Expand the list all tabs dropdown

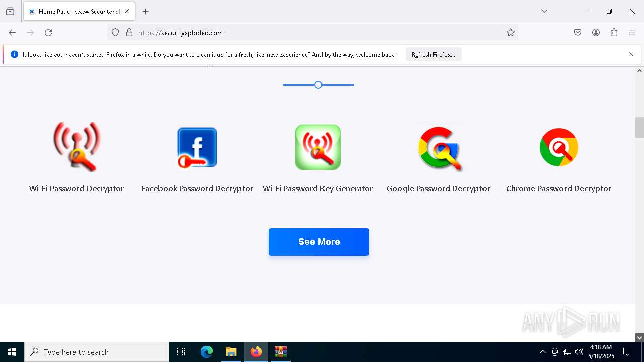tap(544, 11)
